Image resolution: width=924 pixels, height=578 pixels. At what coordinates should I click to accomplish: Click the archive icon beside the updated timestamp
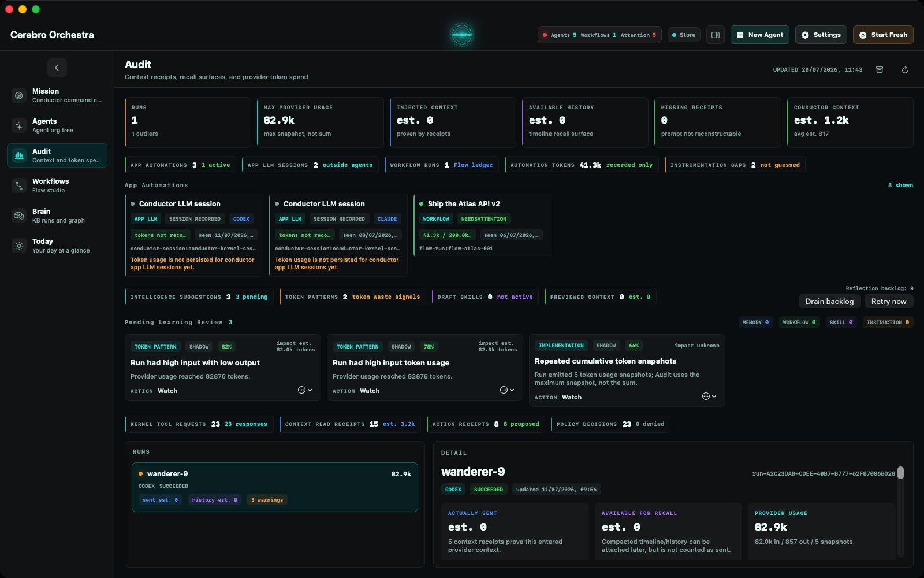(880, 69)
